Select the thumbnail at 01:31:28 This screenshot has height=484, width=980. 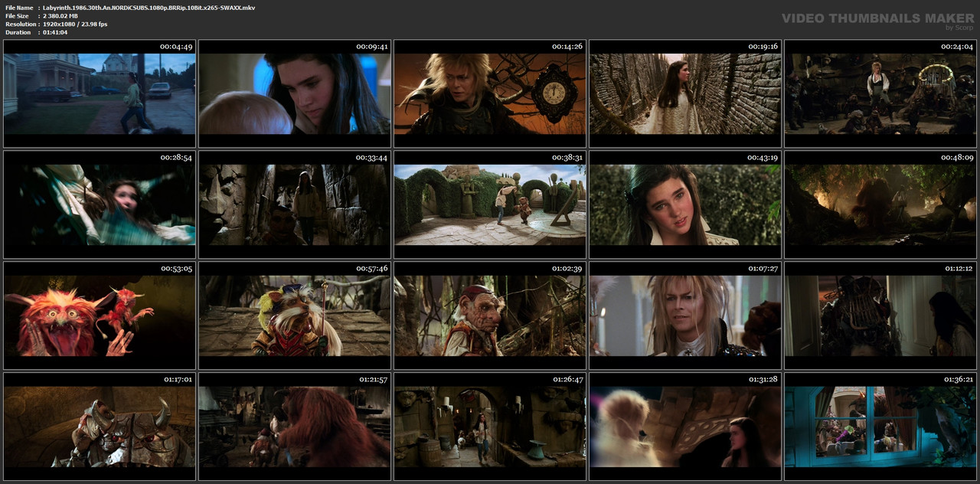tap(685, 427)
